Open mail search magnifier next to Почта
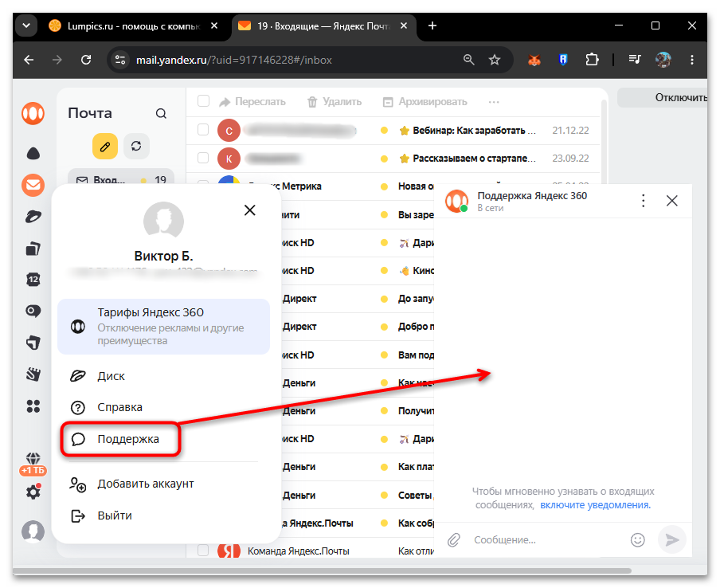The image size is (720, 588). click(161, 113)
